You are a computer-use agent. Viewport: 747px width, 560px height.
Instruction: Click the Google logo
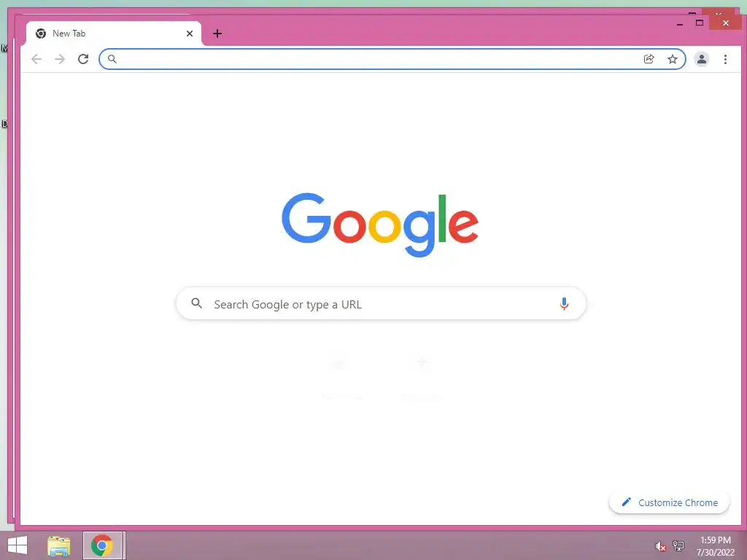click(x=379, y=225)
